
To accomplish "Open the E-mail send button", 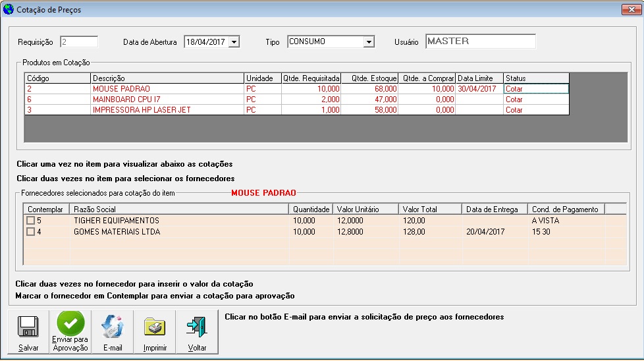I will [x=112, y=327].
